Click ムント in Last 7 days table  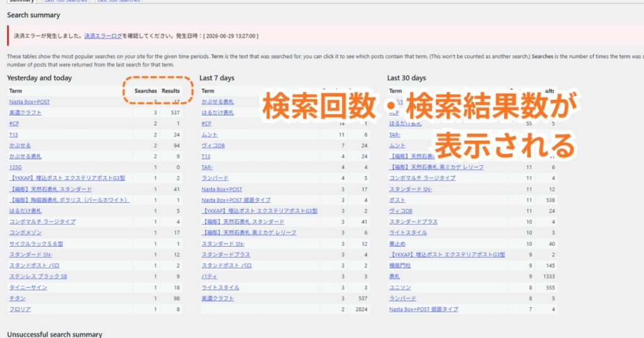pos(209,134)
